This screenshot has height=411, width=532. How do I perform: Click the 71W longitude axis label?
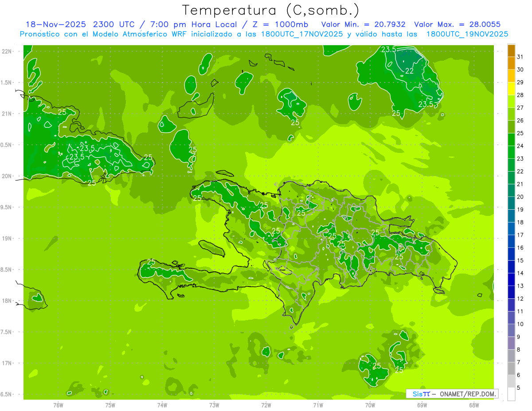pos(318,405)
